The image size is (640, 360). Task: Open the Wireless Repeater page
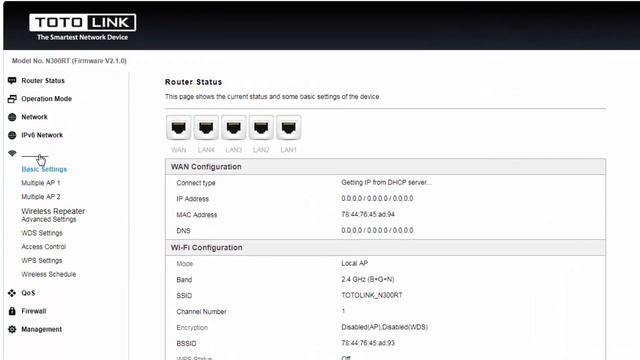(x=53, y=211)
